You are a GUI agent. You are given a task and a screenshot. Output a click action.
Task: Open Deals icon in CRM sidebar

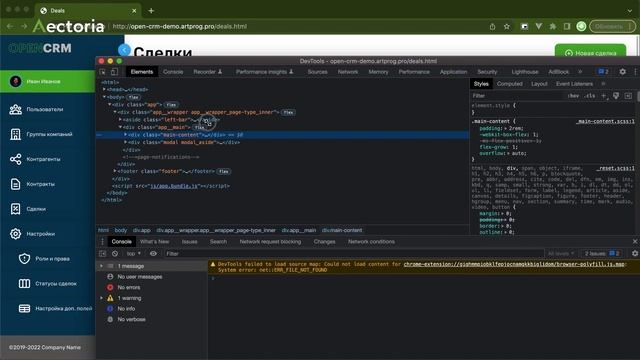click(16, 209)
